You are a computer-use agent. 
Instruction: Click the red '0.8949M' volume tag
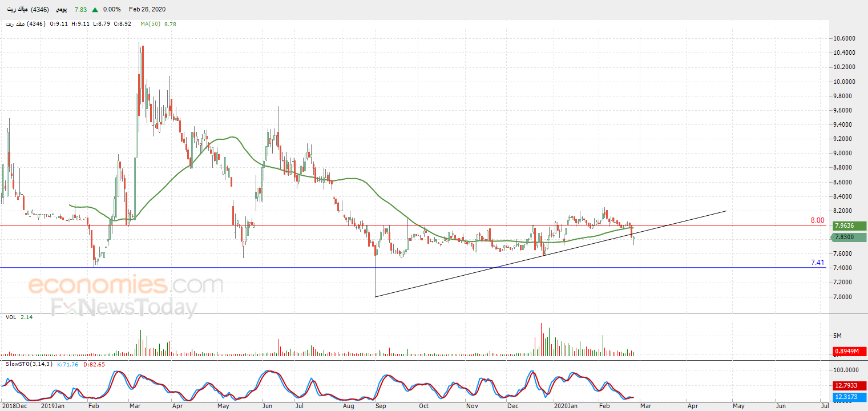[849, 351]
